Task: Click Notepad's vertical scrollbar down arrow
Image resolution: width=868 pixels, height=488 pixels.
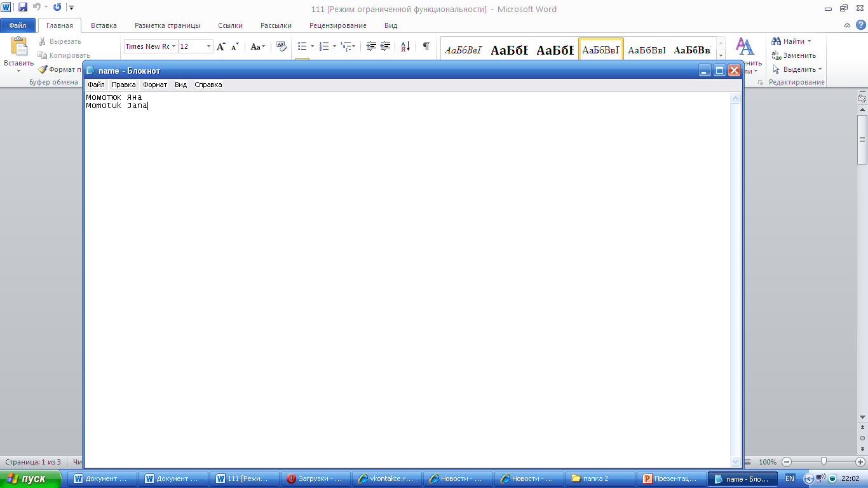Action: coord(736,462)
